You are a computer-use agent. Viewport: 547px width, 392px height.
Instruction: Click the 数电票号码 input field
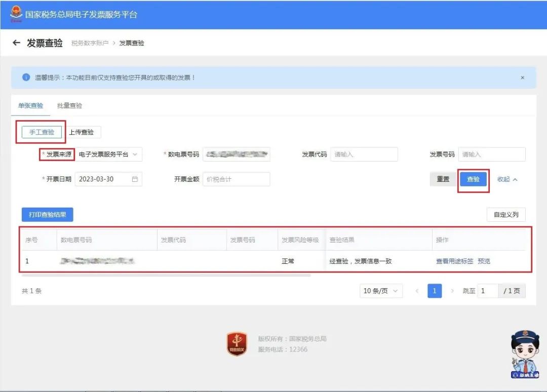[x=237, y=154]
